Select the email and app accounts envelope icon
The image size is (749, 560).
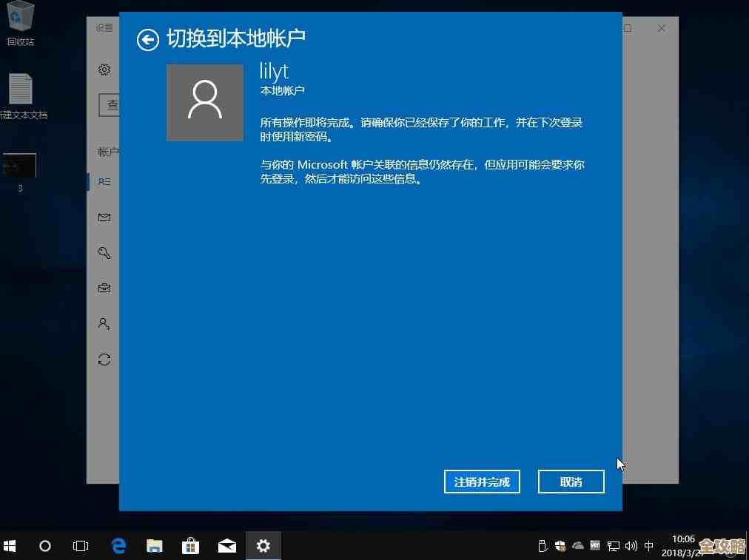pos(104,217)
